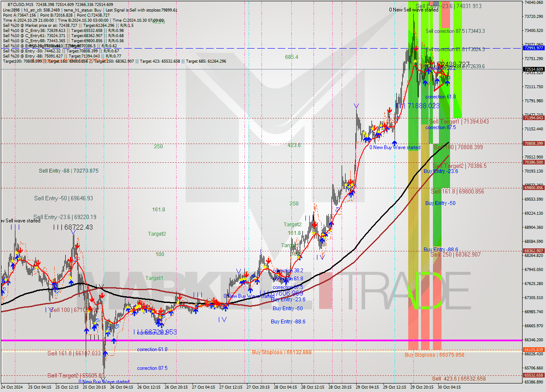This screenshot has height=392, width=546.
Task: Click 'Sell 100 | 70808.399' label
Action: point(458,147)
